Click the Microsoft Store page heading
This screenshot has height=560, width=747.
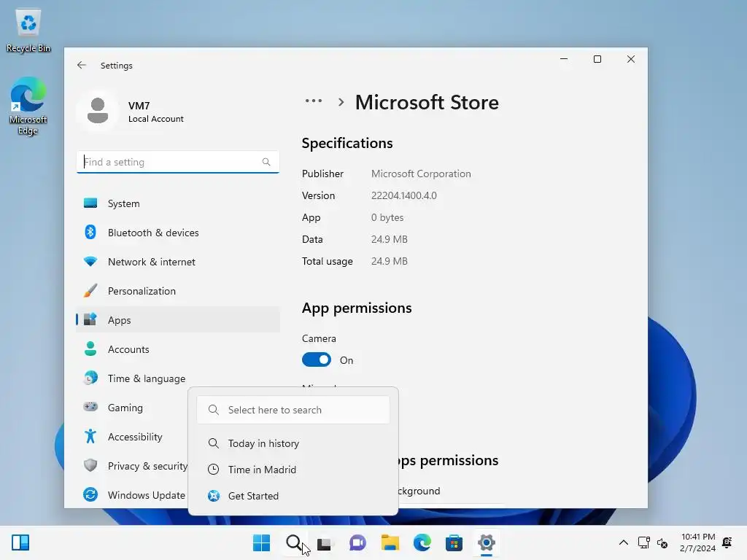click(x=427, y=102)
